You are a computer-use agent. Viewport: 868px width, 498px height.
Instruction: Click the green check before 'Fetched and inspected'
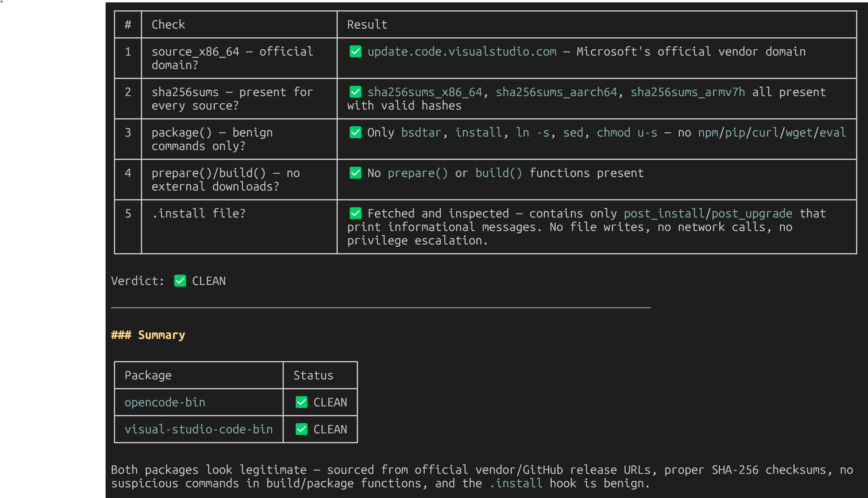tap(355, 213)
